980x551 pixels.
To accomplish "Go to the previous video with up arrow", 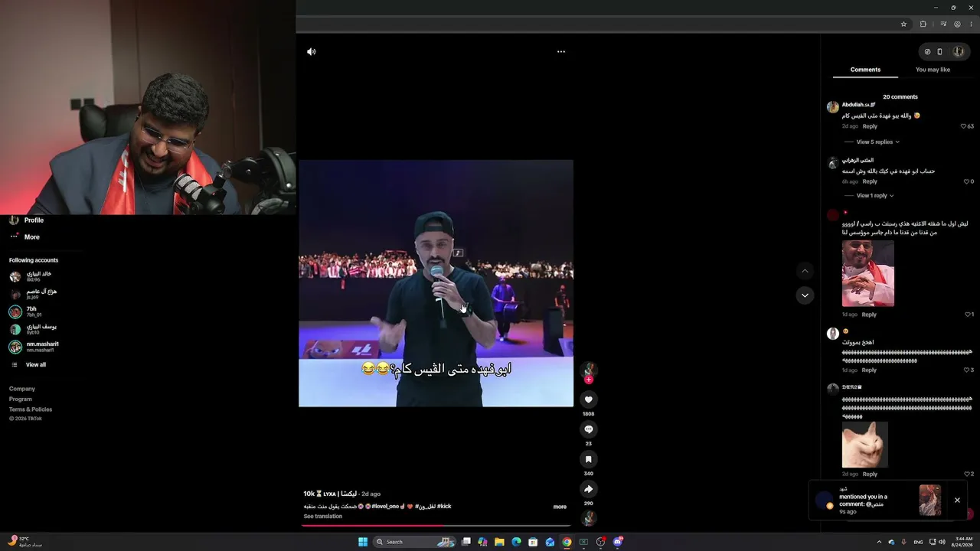I will 804,271.
